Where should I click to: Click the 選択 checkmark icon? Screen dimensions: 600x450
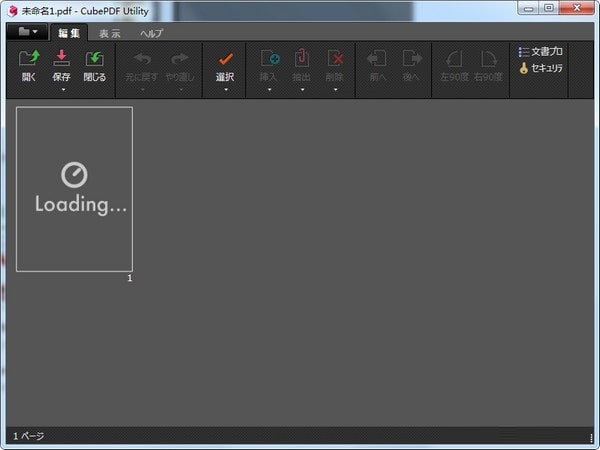point(225,59)
